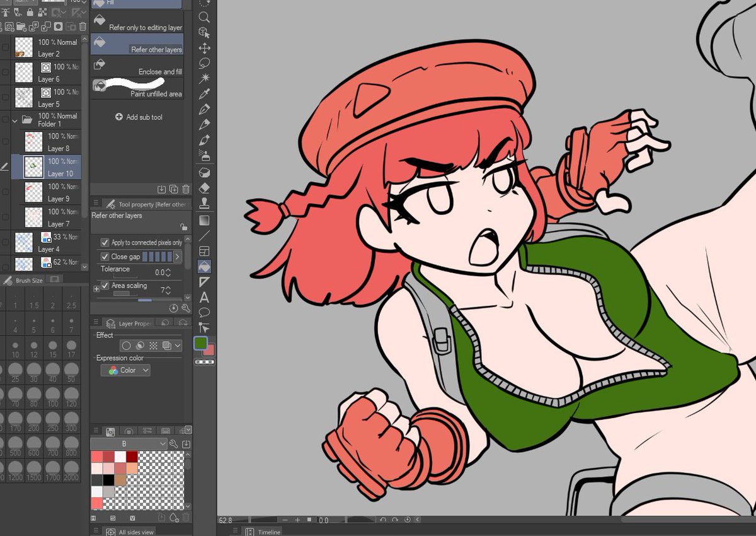
Task: Reset tool properties to initial settings
Action: click(x=174, y=308)
